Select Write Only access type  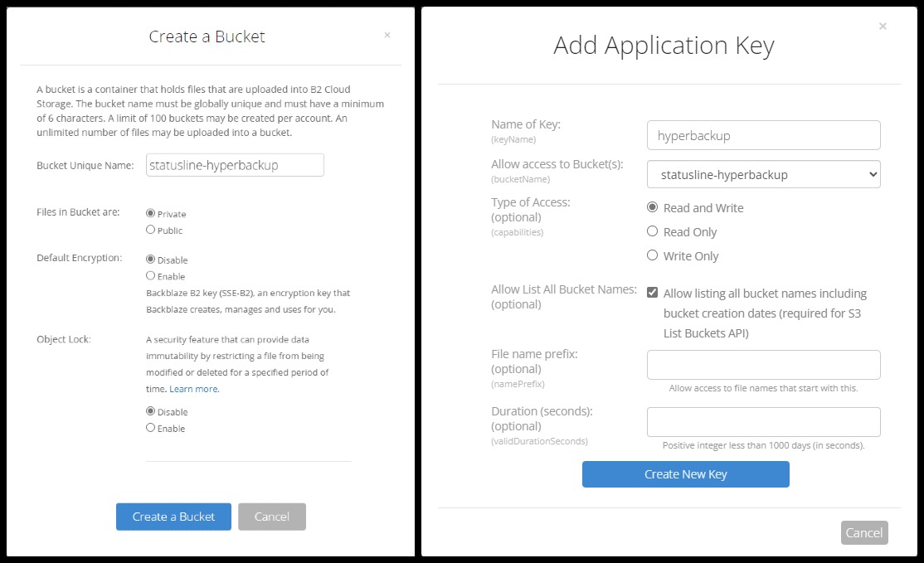coord(652,255)
